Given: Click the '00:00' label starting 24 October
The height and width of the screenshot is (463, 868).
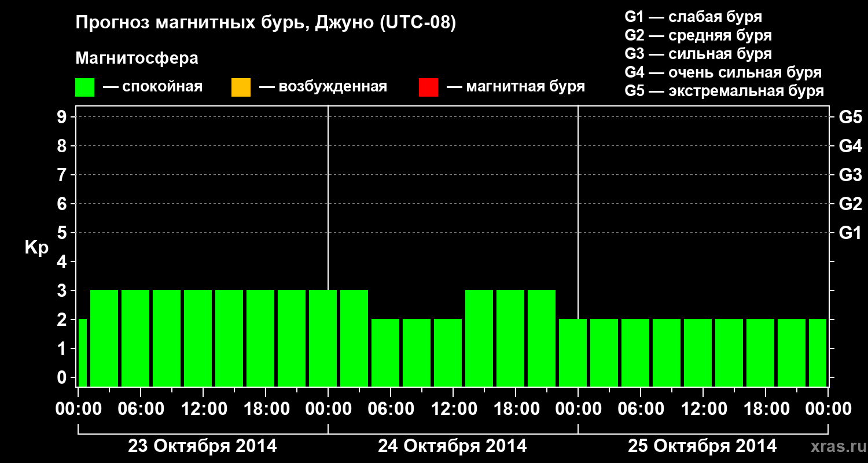Looking at the screenshot, I should (328, 409).
